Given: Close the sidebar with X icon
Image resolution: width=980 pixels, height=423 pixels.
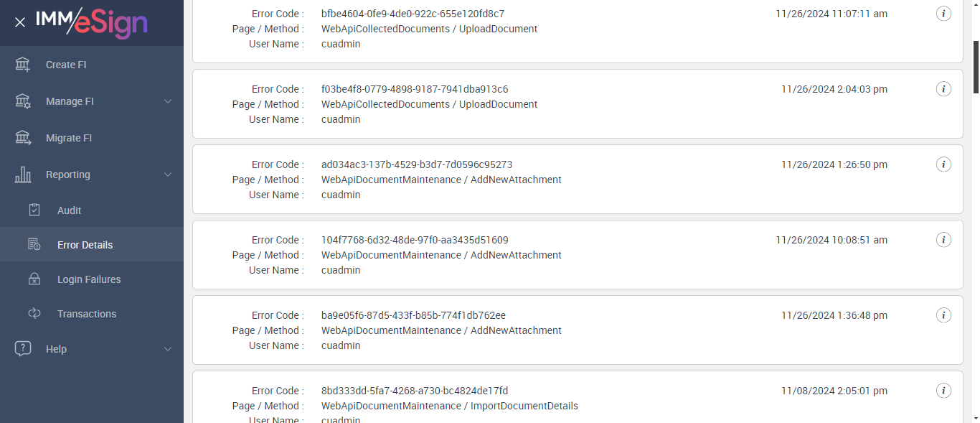Looking at the screenshot, I should click(x=20, y=22).
